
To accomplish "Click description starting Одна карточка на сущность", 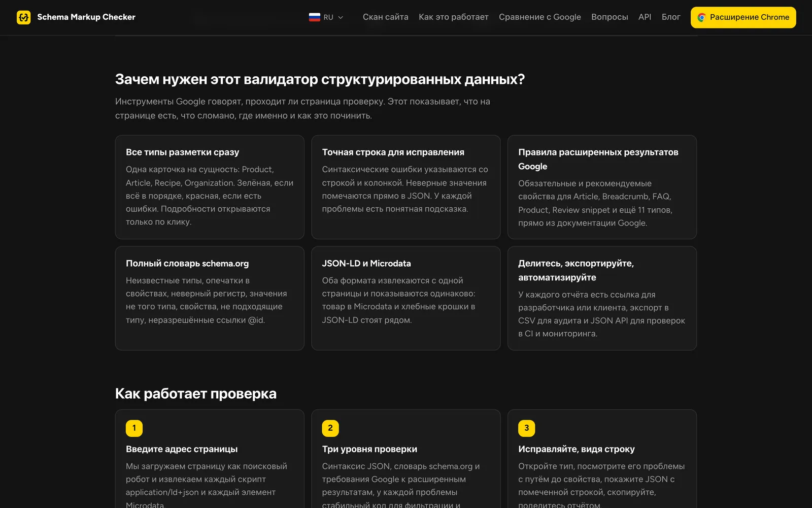I will coord(210,196).
